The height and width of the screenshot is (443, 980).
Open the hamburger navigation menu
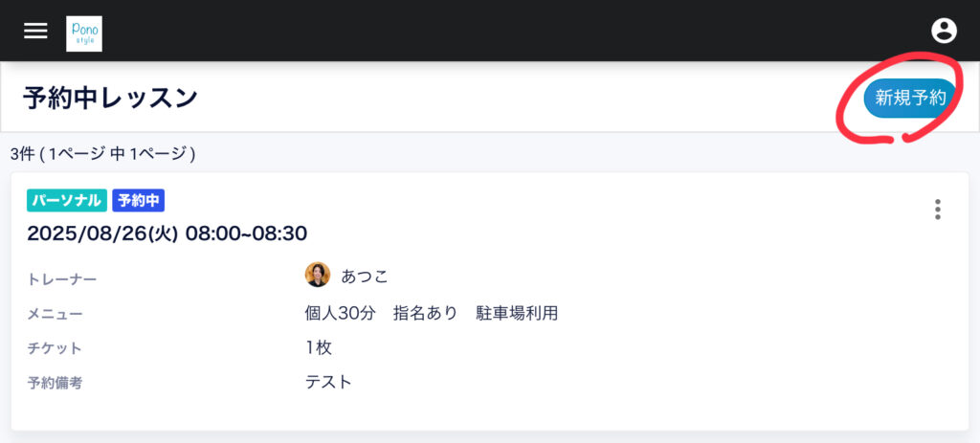click(35, 31)
